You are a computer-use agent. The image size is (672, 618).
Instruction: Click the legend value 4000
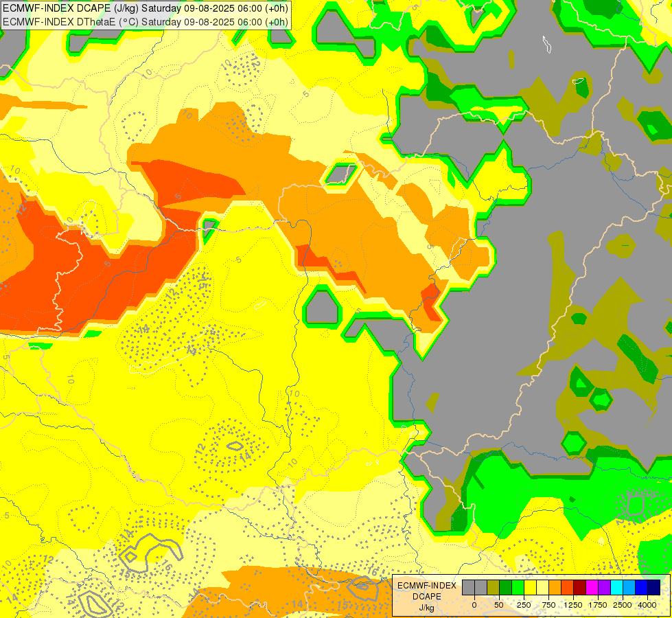point(647,605)
